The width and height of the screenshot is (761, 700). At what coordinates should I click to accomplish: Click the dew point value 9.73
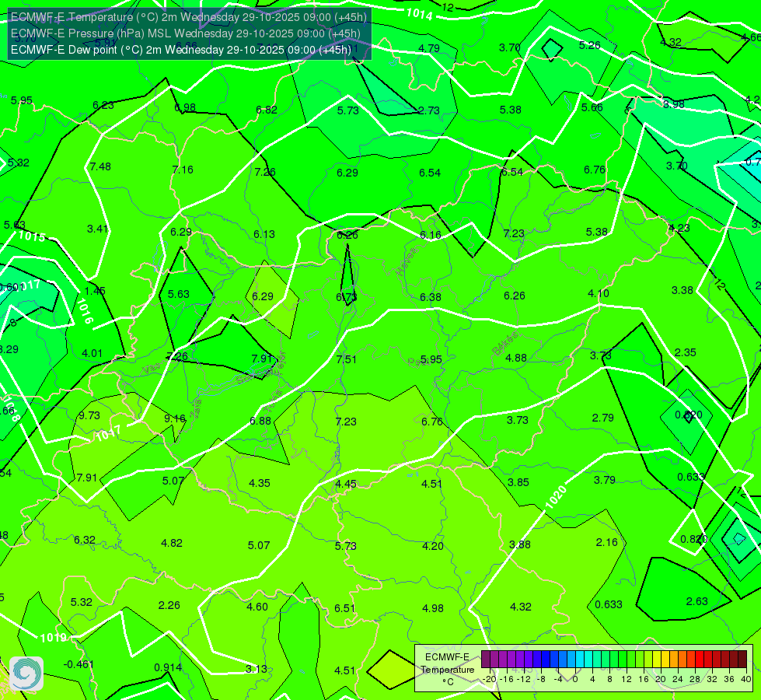pos(89,415)
